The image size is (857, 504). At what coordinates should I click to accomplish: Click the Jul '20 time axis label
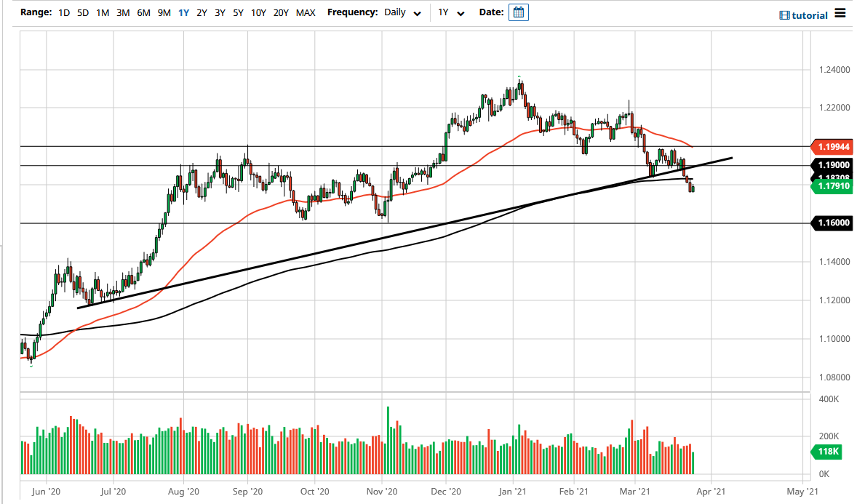[113, 492]
